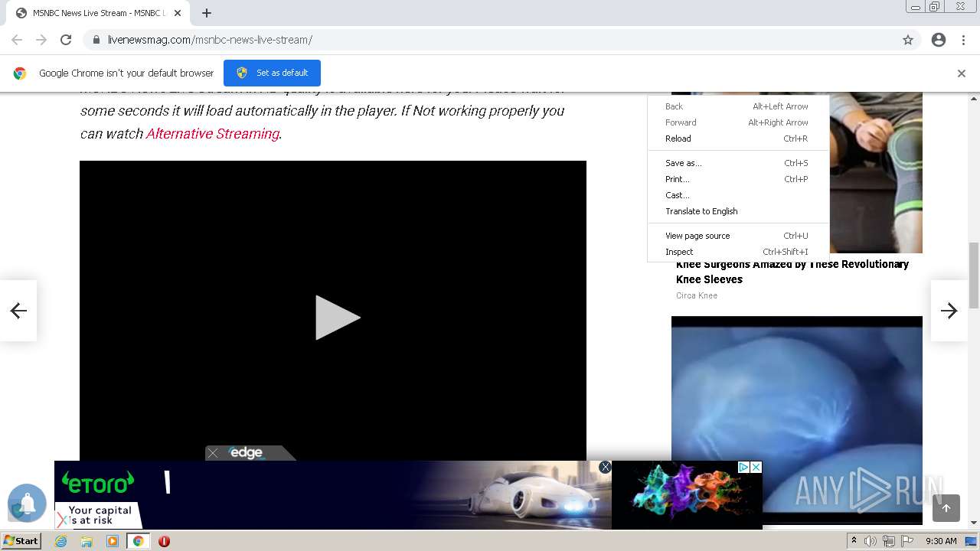Choose Forward in the context menu
This screenshot has width=980, height=551.
[738, 122]
